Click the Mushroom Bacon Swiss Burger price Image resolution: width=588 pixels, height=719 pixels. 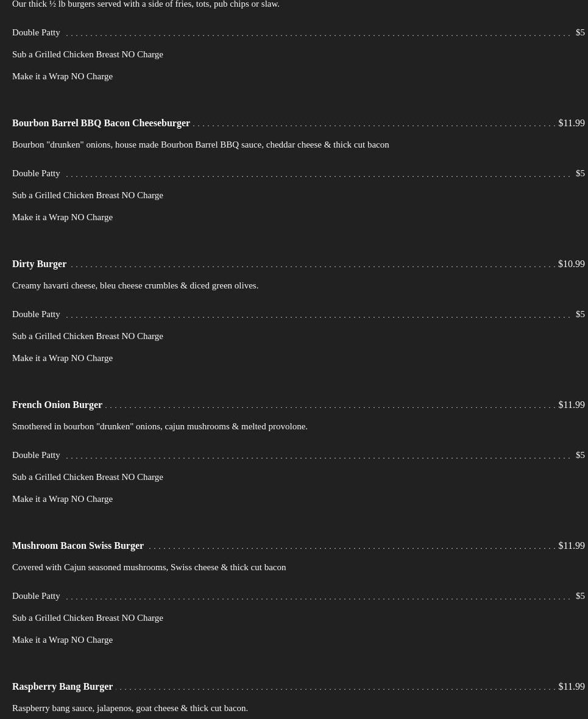pos(571,545)
